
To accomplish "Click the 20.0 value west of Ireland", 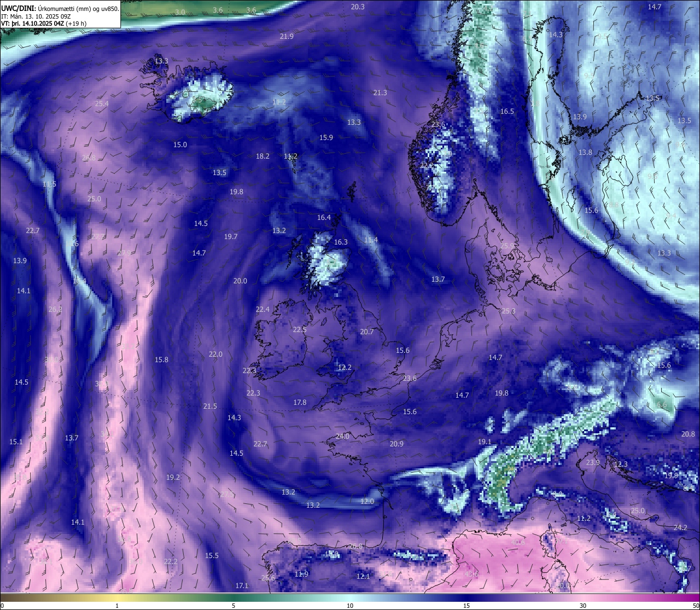I will coord(240,281).
